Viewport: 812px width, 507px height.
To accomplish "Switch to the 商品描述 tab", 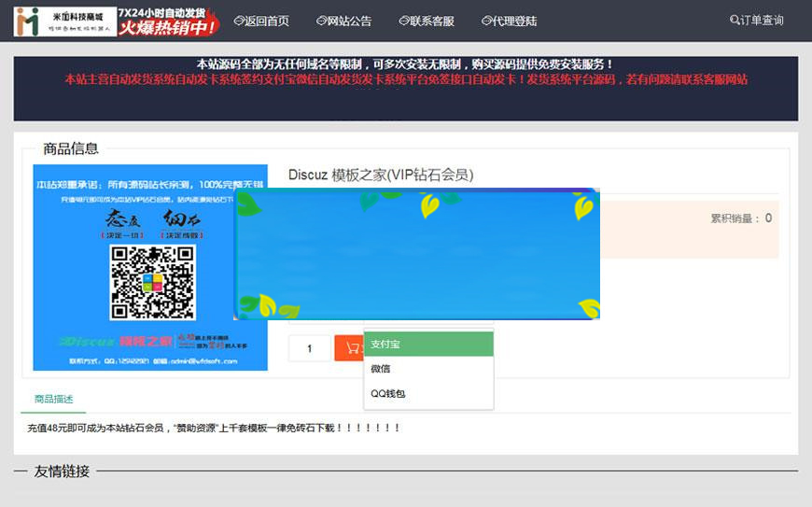I will (x=53, y=399).
